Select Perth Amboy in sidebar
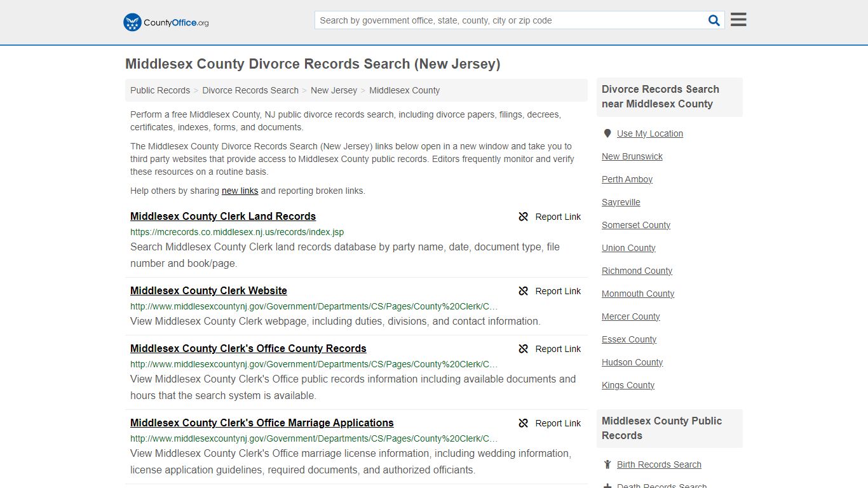The width and height of the screenshot is (868, 488). [x=627, y=179]
